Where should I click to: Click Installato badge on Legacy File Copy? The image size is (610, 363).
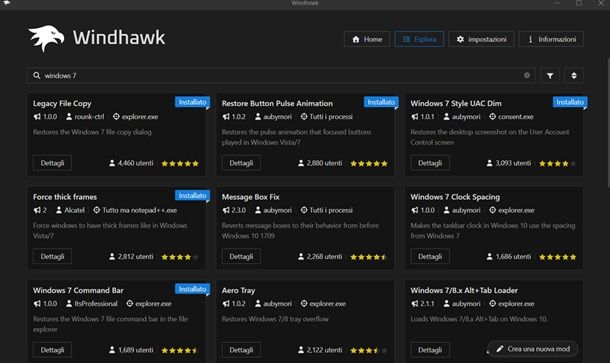pos(192,102)
